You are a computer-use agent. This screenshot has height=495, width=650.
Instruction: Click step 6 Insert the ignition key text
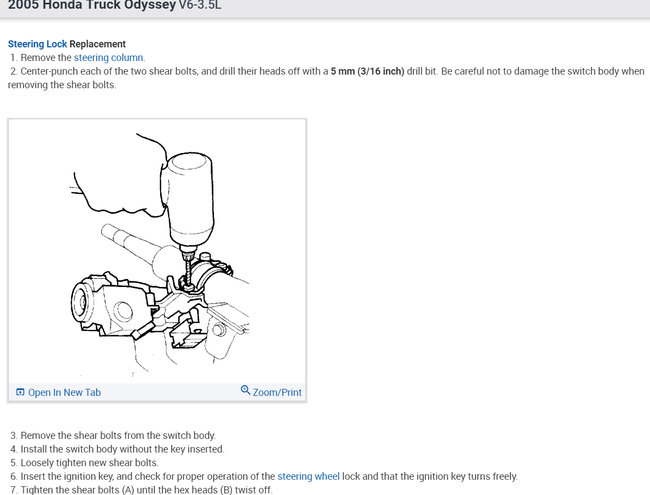tap(264, 476)
